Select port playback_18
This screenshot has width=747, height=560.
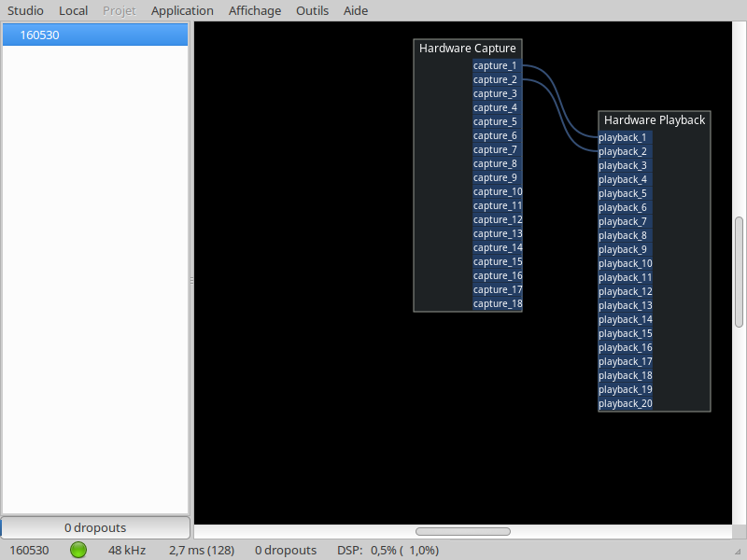pyautogui.click(x=625, y=376)
